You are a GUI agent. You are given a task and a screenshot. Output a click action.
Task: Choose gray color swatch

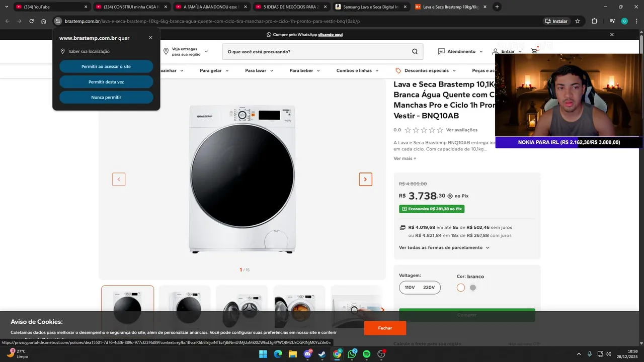(473, 288)
